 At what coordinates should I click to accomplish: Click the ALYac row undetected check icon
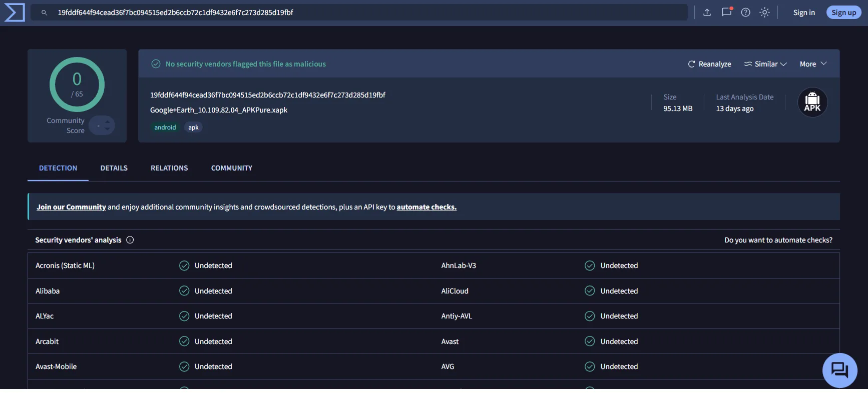pyautogui.click(x=184, y=316)
